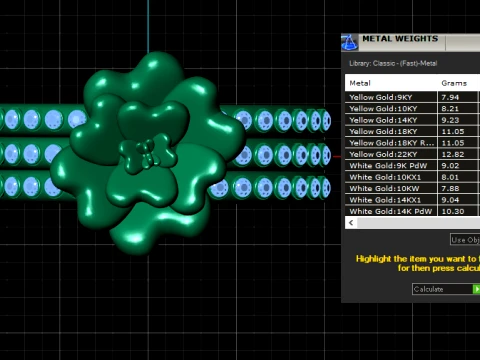Click the Metal Weights flask icon
The height and width of the screenshot is (360, 480).
point(349,42)
